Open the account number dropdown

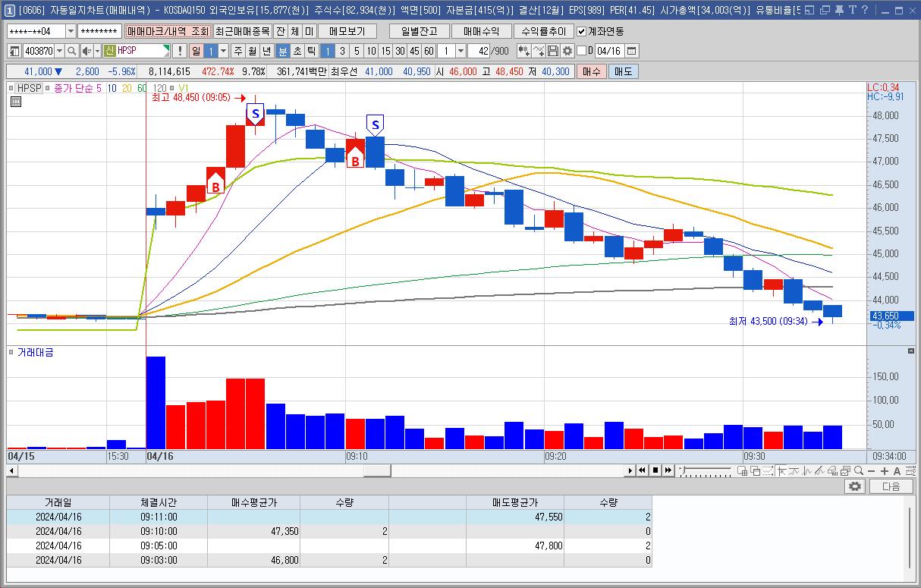coord(71,31)
